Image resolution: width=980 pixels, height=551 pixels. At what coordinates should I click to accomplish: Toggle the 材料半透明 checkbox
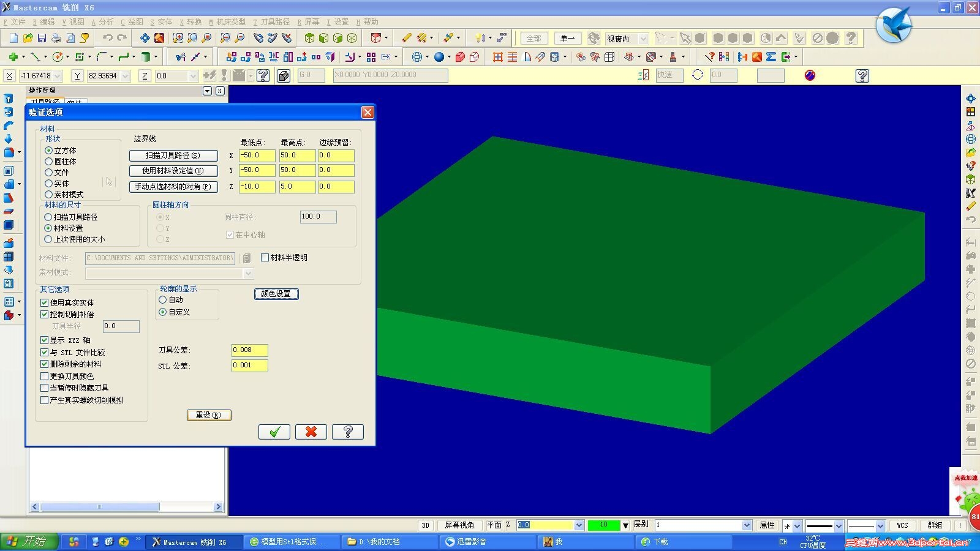pyautogui.click(x=265, y=258)
